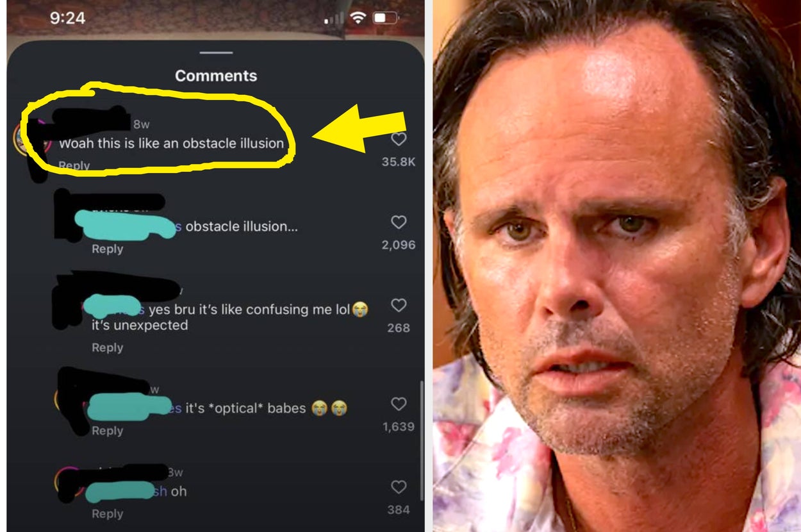The image size is (801, 532).
Task: Tap the drag handle above Comments
Action: [x=216, y=53]
